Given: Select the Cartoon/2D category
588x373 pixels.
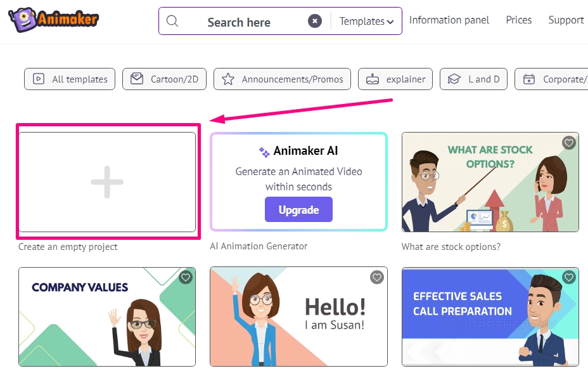Looking at the screenshot, I should coord(164,79).
